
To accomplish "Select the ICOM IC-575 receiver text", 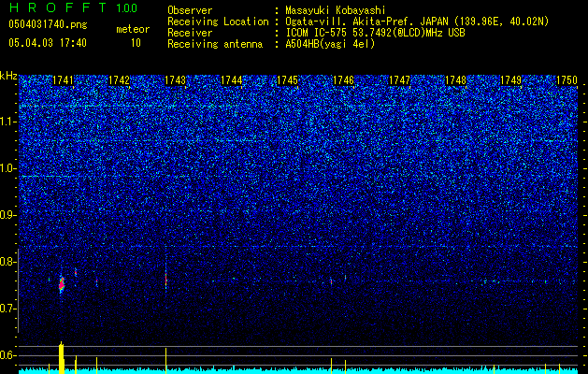I will point(375,33).
